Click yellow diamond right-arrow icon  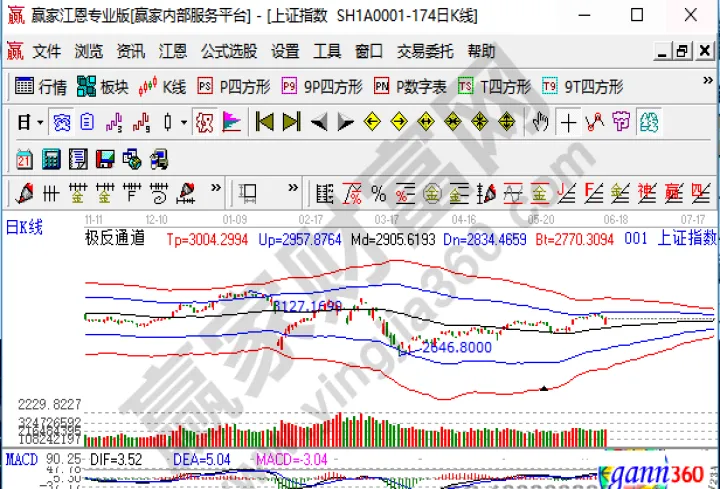click(x=399, y=122)
